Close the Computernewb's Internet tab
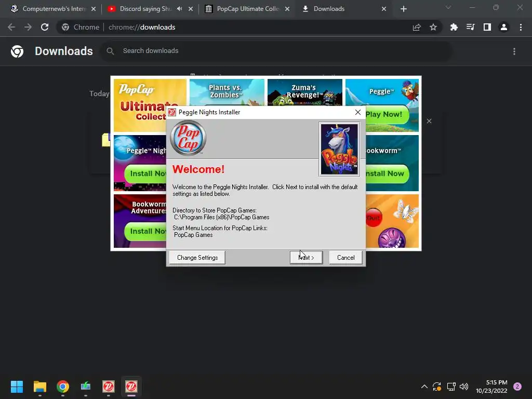Viewport: 532px width, 399px height. tap(94, 9)
